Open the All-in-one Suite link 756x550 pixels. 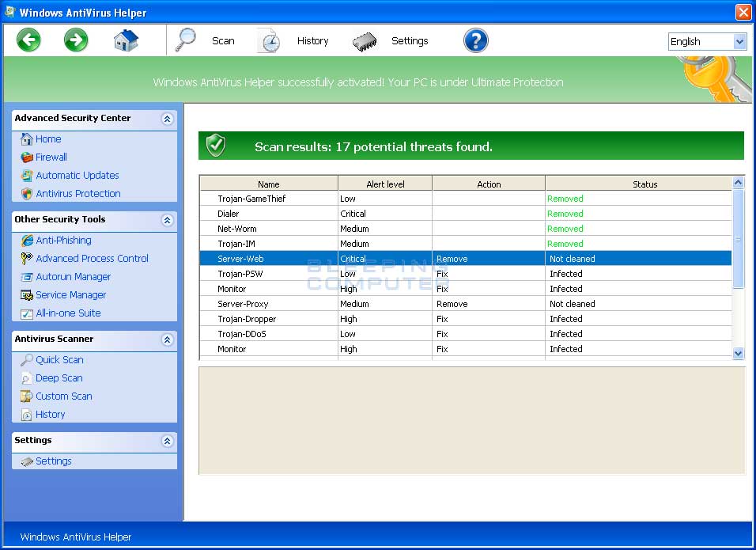tap(69, 313)
